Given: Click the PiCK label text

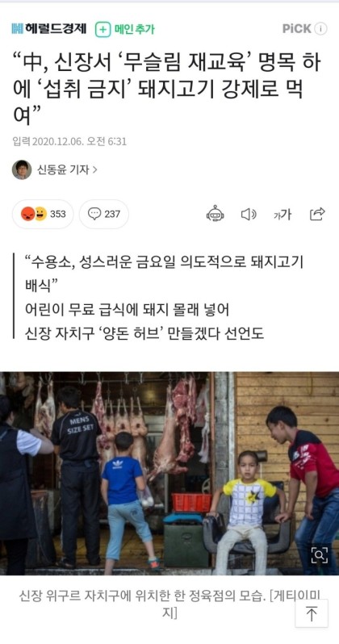Looking at the screenshot, I should pyautogui.click(x=297, y=29).
